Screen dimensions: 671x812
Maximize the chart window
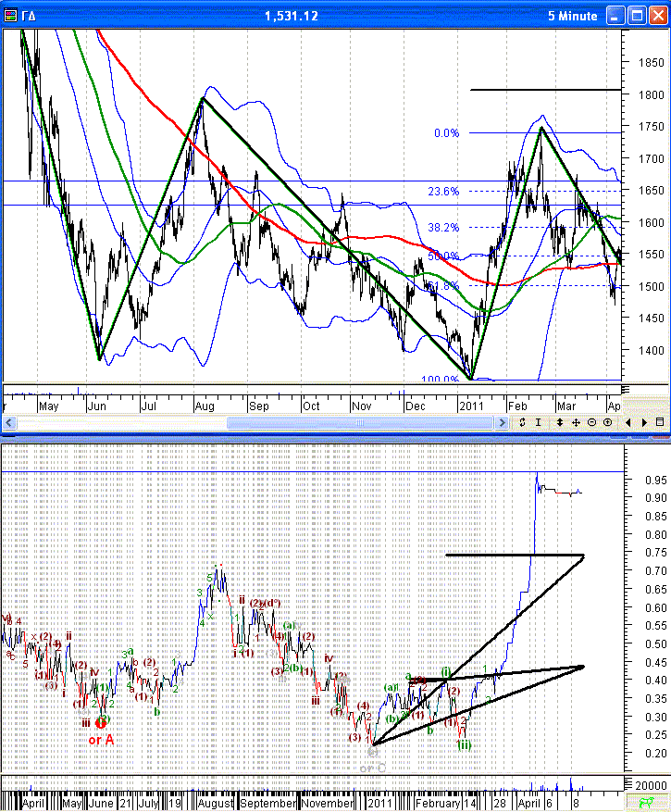(637, 16)
